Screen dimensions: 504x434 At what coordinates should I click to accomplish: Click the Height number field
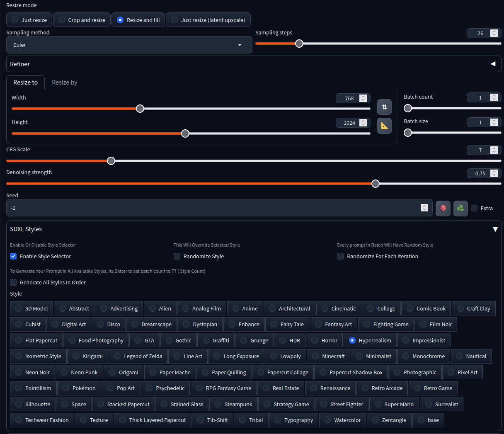(353, 123)
